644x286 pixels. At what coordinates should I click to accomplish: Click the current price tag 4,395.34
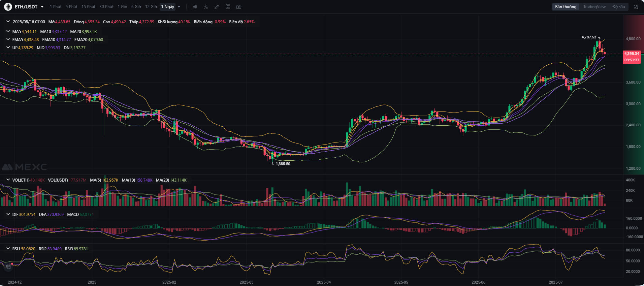[x=632, y=54]
